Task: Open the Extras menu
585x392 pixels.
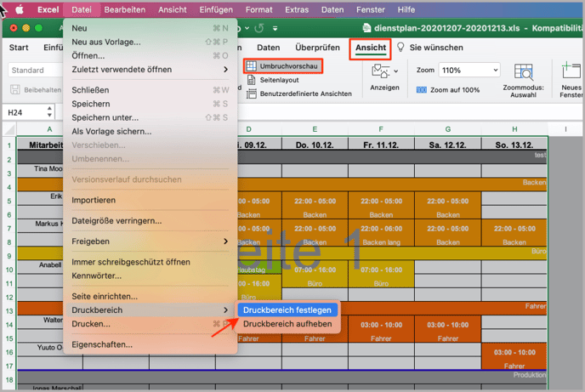Action: click(x=297, y=9)
